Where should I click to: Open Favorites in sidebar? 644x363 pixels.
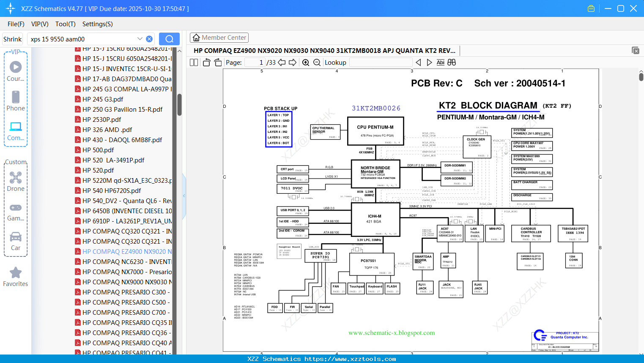[x=16, y=277]
